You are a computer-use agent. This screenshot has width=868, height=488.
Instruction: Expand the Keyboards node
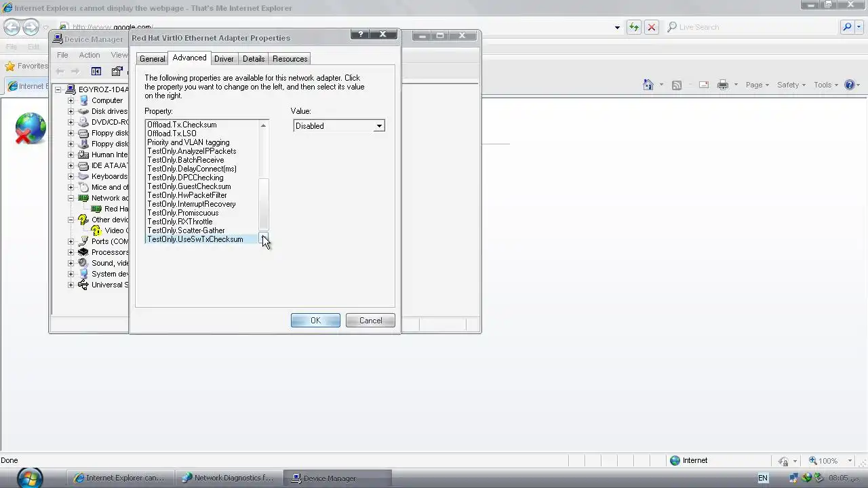point(71,176)
